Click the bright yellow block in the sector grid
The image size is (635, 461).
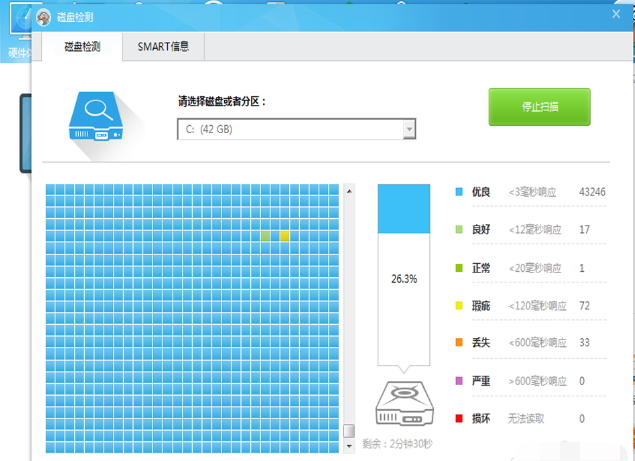pyautogui.click(x=284, y=236)
